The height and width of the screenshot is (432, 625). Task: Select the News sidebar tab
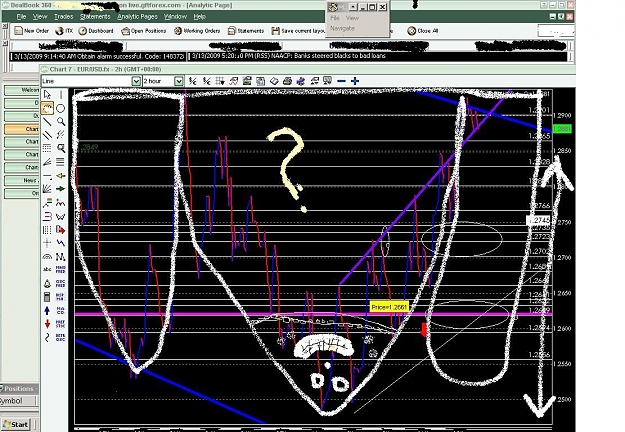22,181
